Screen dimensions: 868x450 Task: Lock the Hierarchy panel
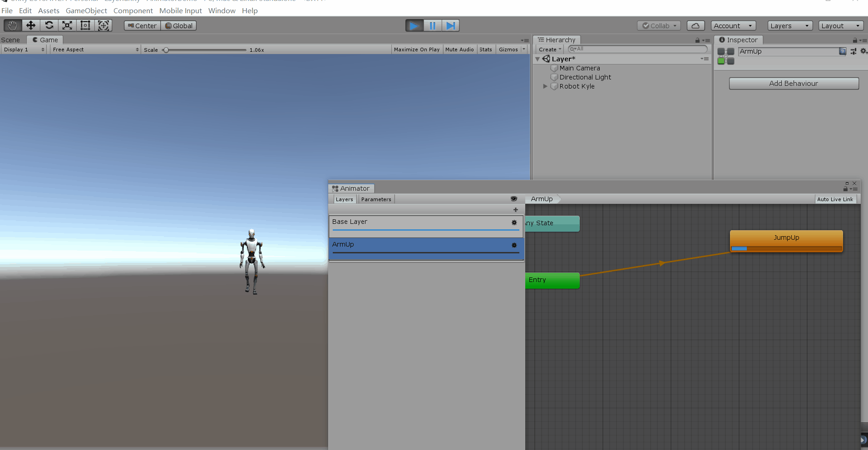697,40
